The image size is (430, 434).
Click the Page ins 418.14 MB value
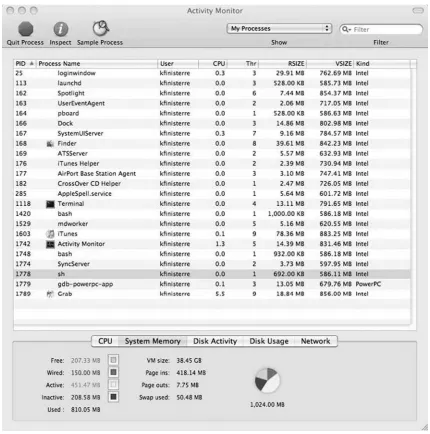pyautogui.click(x=191, y=373)
